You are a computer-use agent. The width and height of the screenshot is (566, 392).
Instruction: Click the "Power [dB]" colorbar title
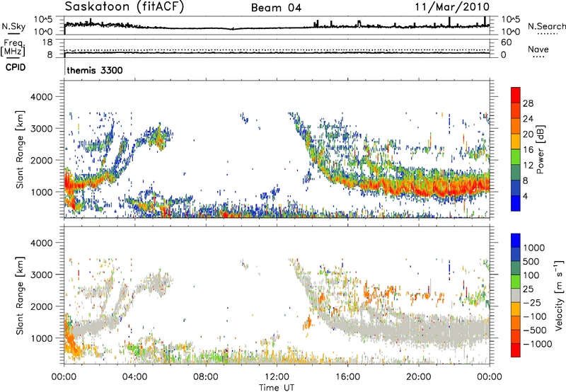(x=540, y=149)
